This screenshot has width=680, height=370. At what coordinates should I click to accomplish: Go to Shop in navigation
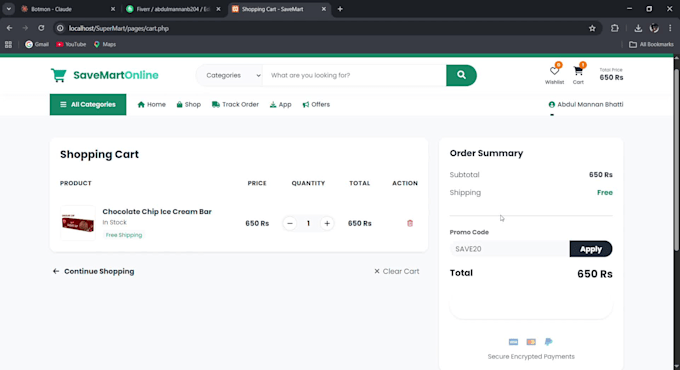[189, 105]
